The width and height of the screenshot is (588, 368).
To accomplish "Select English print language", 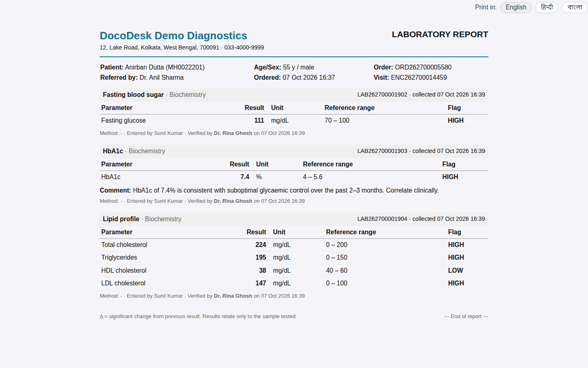I will click(516, 7).
